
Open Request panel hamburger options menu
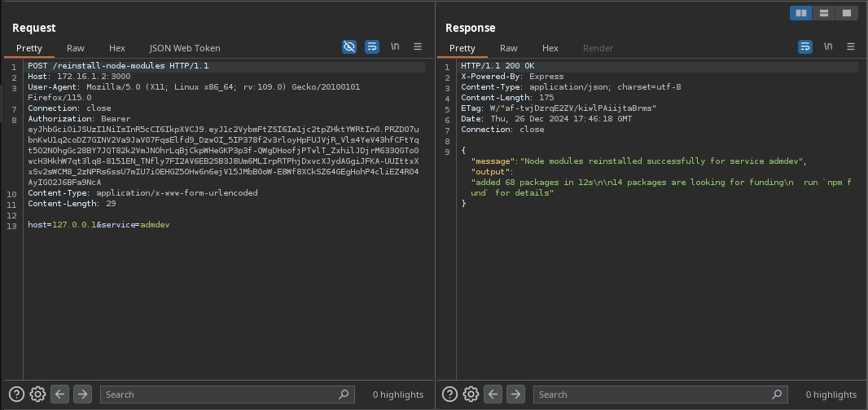pyautogui.click(x=418, y=47)
